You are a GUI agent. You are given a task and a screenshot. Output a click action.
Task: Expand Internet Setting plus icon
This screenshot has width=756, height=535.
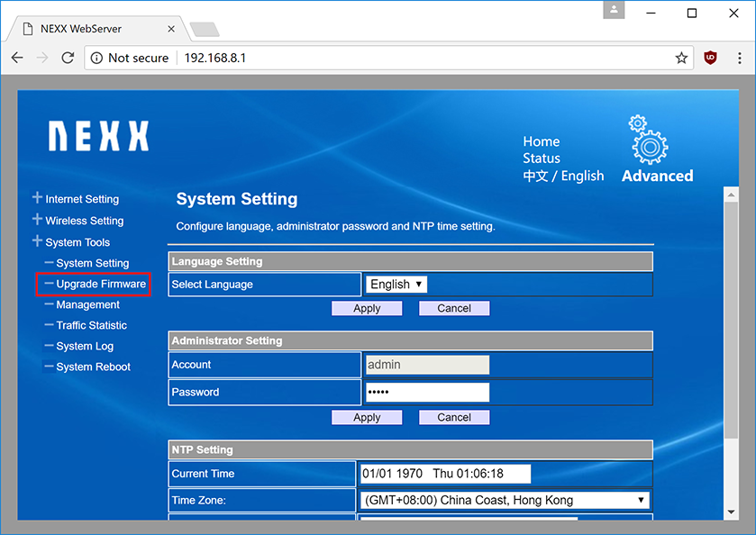(x=37, y=197)
